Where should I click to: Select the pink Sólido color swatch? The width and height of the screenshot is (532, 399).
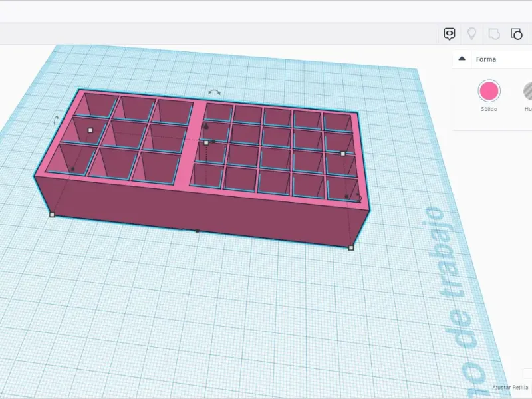[489, 91]
